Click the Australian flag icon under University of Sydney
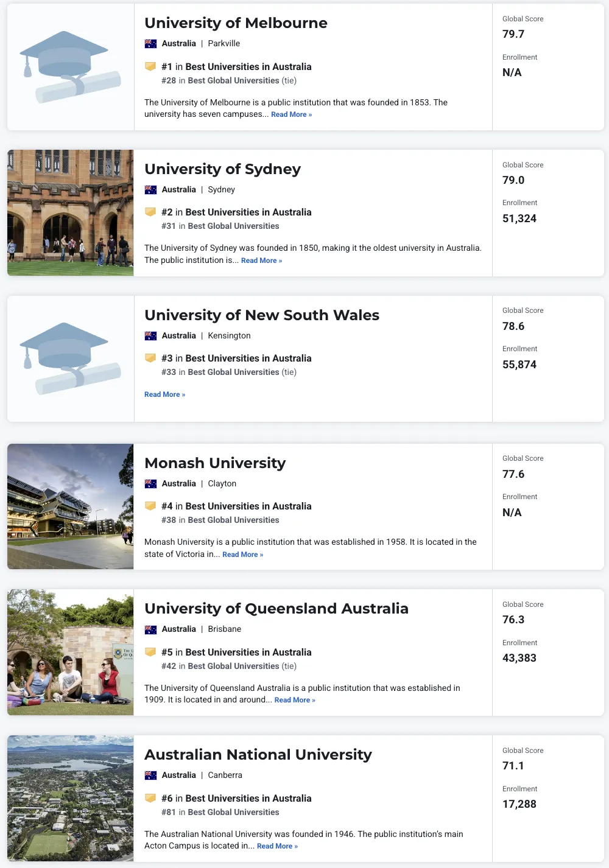609x868 pixels. 150,190
